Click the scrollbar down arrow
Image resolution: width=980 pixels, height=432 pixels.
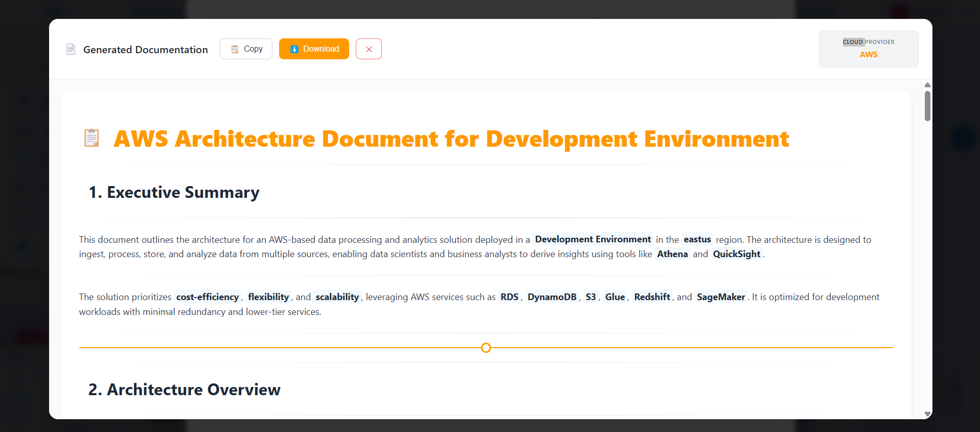927,414
